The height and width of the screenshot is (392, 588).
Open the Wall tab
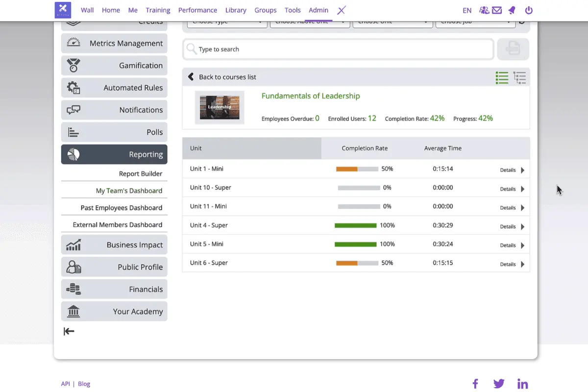click(87, 10)
